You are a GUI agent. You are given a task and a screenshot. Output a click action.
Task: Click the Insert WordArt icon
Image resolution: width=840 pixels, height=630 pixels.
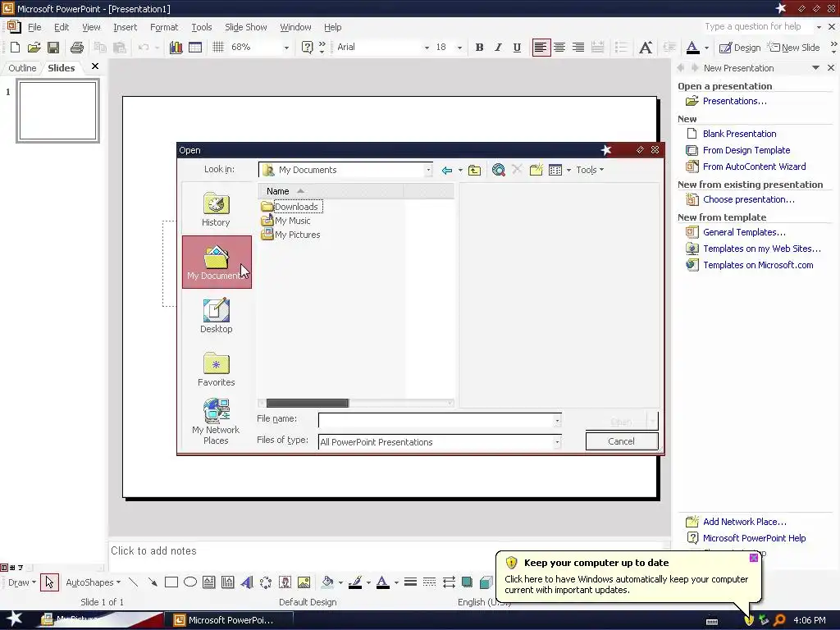coord(247,582)
